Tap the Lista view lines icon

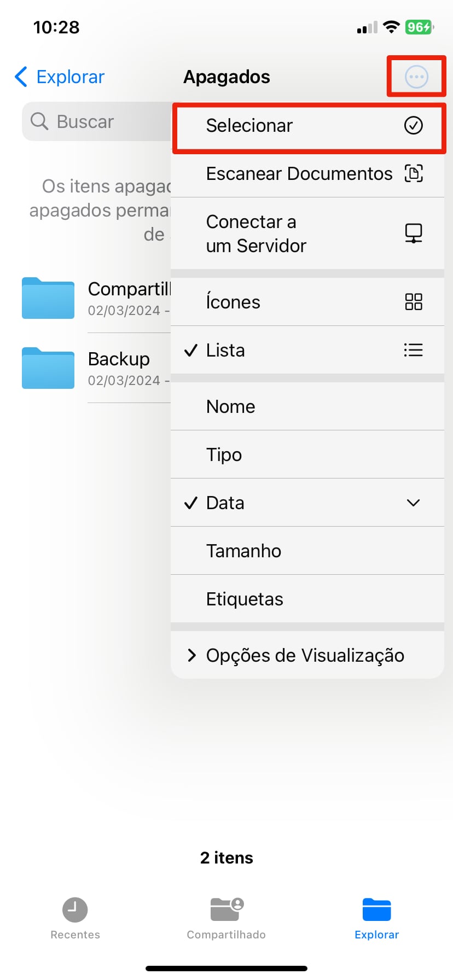413,350
